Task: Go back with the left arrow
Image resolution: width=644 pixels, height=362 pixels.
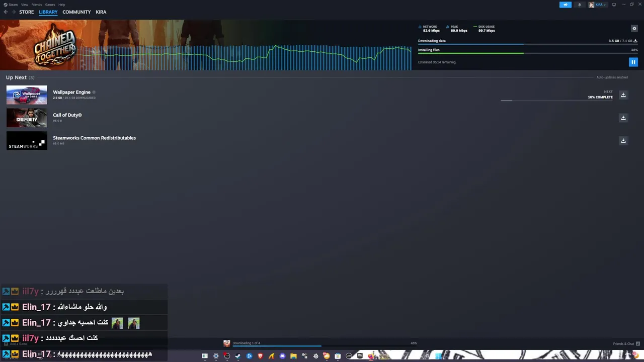Action: click(6, 12)
